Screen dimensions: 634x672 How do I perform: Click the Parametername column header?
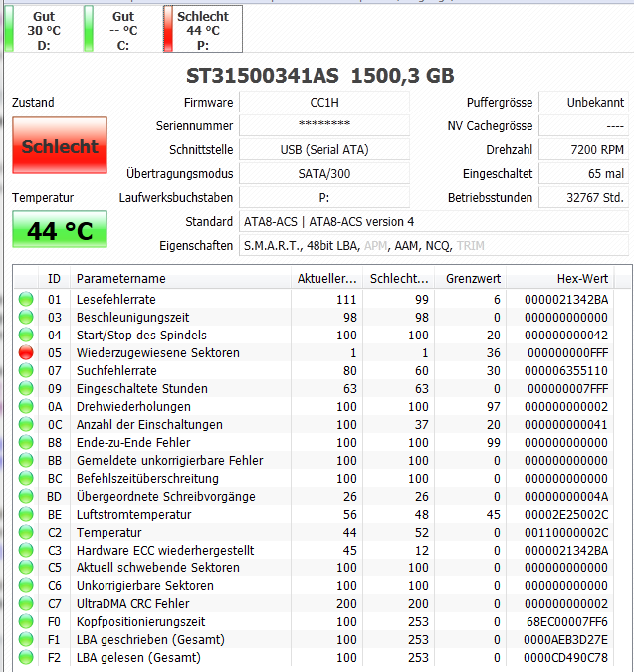click(180, 279)
